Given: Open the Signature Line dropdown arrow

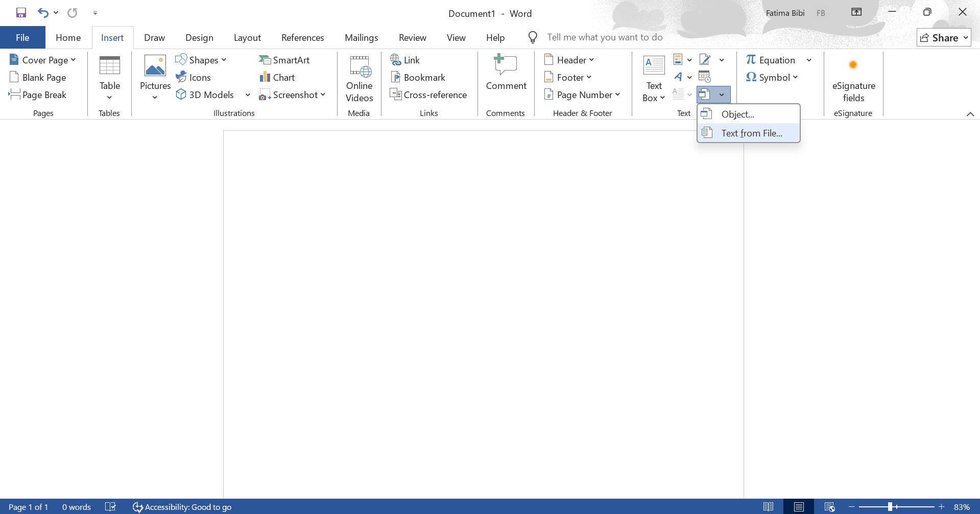Looking at the screenshot, I should pyautogui.click(x=722, y=60).
